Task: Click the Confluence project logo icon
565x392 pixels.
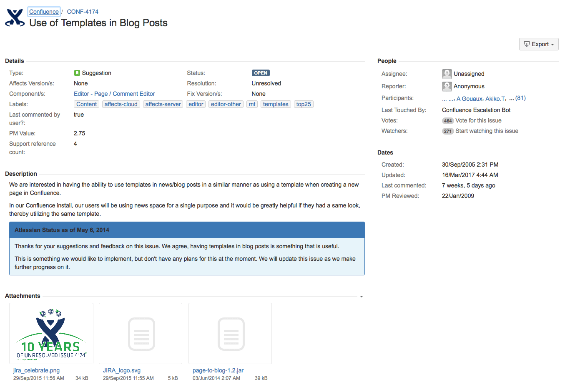Action: 15,17
